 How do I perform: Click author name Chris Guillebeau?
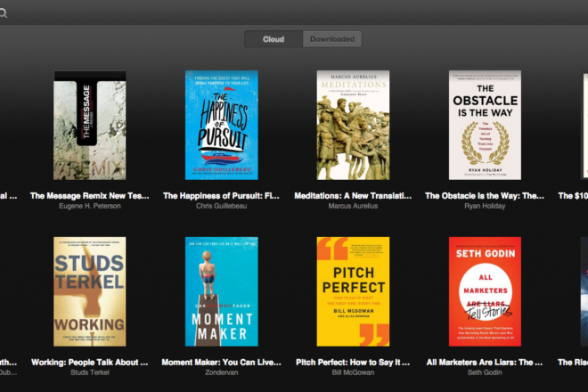tap(221, 206)
